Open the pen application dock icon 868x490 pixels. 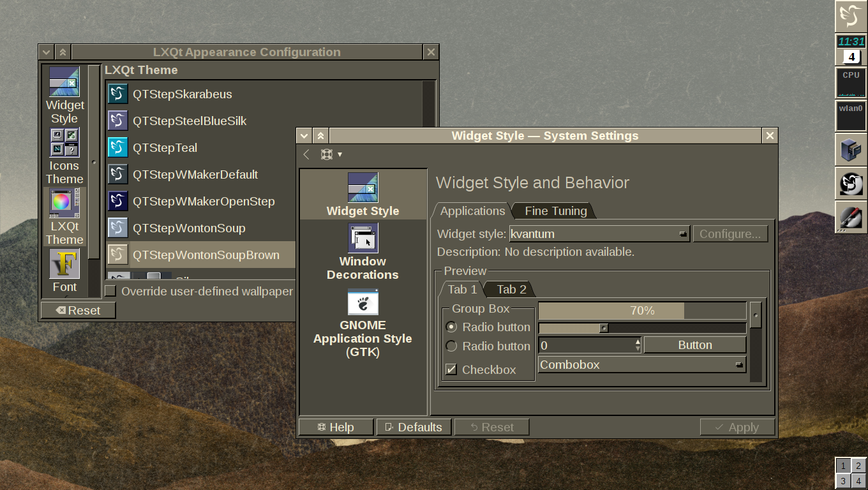pos(851,217)
